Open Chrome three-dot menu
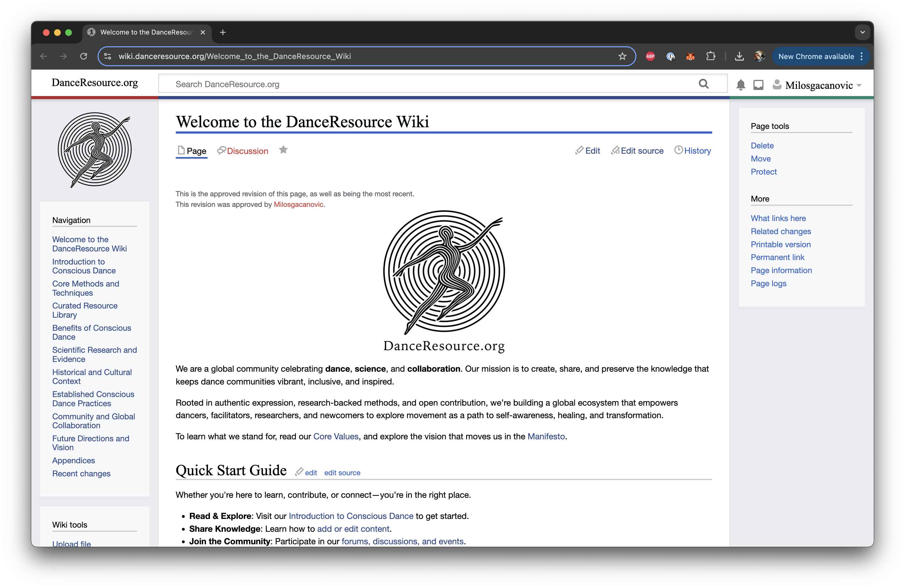 coord(862,56)
